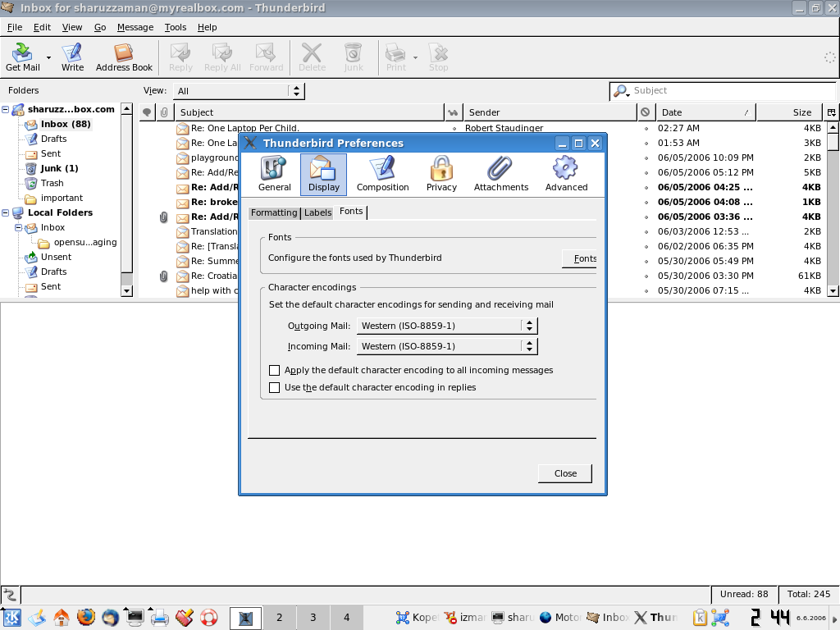Open the column picker icon

[x=831, y=112]
